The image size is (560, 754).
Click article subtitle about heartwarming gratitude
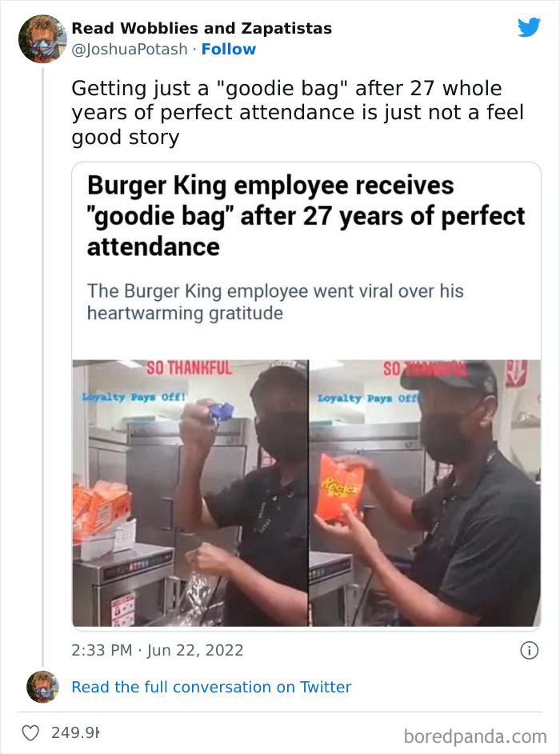(275, 302)
